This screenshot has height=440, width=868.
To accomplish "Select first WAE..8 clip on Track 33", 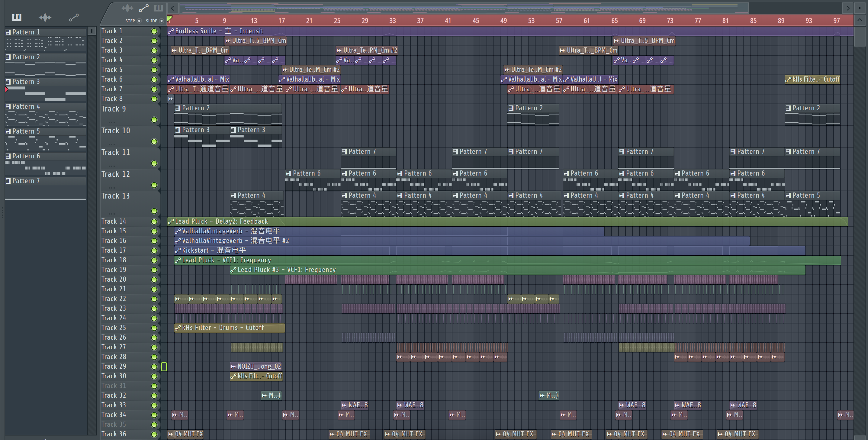I will click(355, 405).
